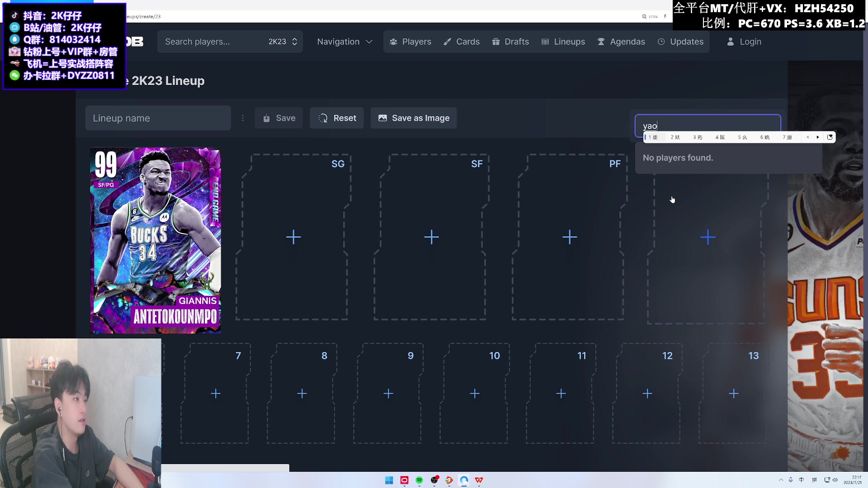Select the Giannis Antetokounmpo card
This screenshot has height=488, width=868.
coord(156,240)
